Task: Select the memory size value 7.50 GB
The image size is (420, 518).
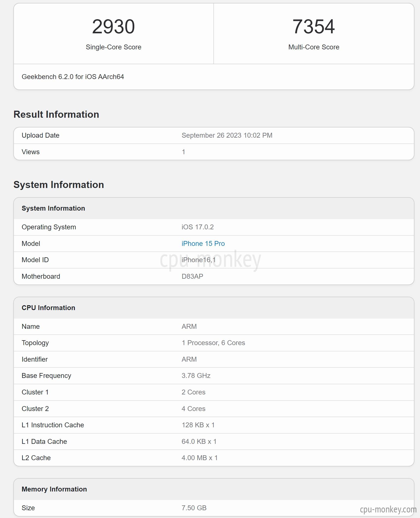Action: point(194,508)
